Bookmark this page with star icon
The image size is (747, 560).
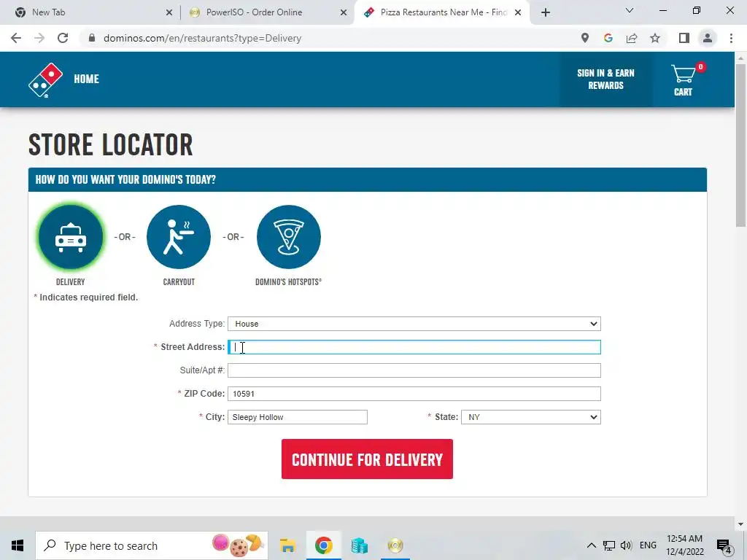click(655, 38)
